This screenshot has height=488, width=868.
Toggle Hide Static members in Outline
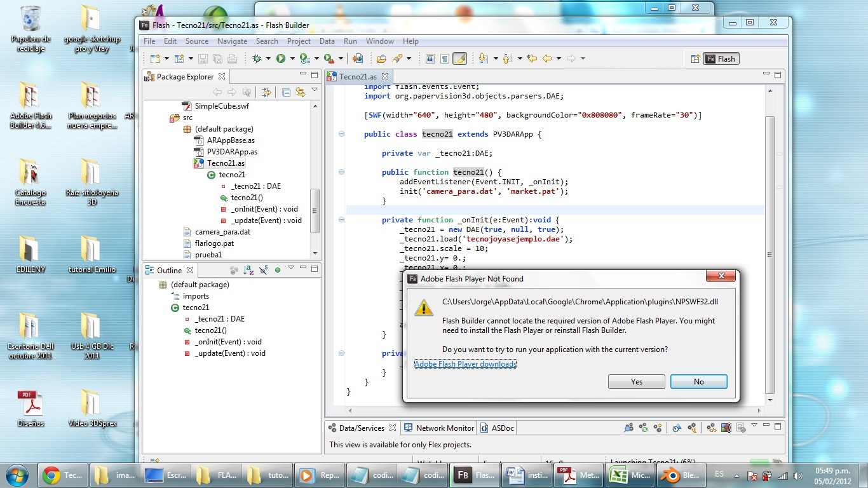264,270
